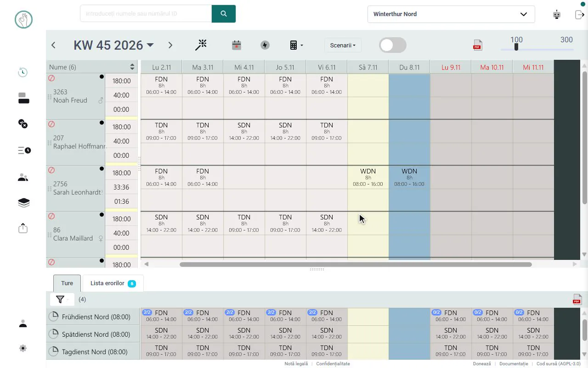Click the logout icon at top right
588x368 pixels.
pos(579,14)
